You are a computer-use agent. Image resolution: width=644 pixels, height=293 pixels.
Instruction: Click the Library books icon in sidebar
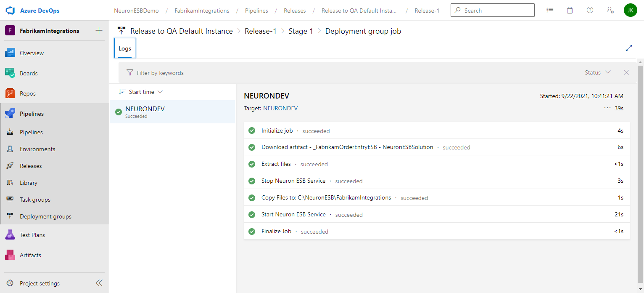click(x=10, y=183)
